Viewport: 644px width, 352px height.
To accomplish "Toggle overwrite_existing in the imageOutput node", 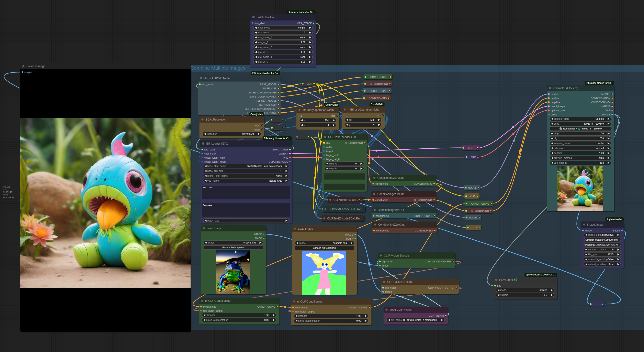I will coord(602,260).
